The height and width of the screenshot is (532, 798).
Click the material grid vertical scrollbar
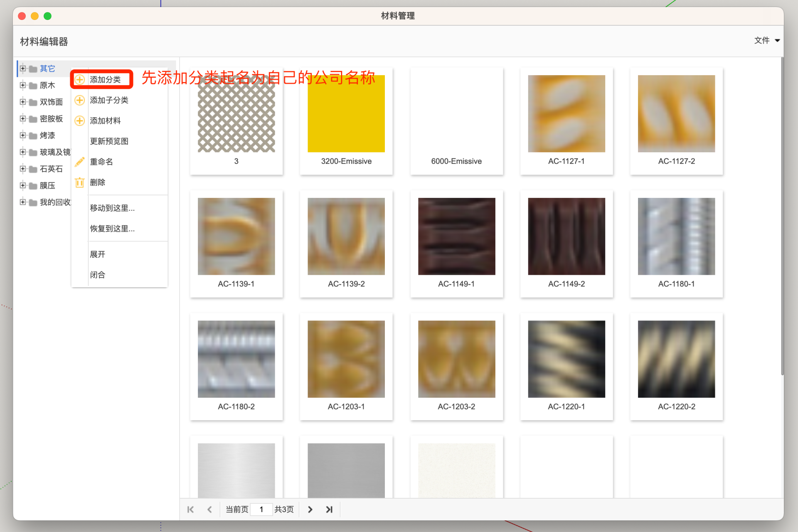click(782, 216)
